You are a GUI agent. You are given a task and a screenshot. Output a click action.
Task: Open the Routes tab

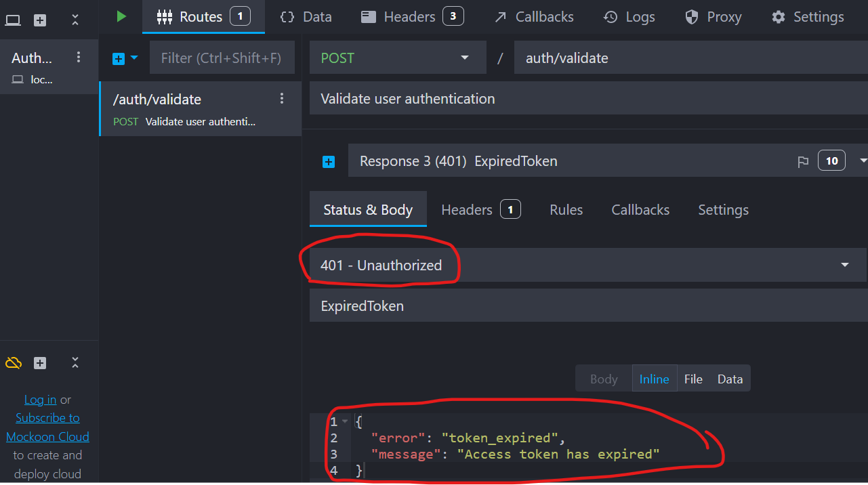203,17
